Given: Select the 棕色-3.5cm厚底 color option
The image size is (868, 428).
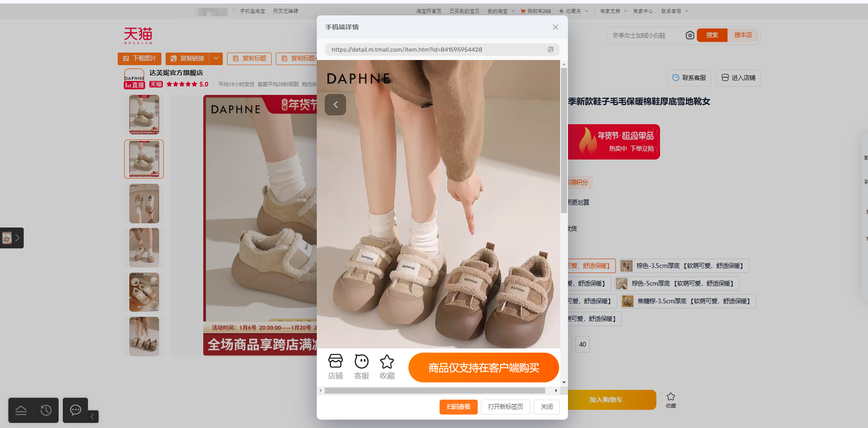Looking at the screenshot, I should [x=684, y=266].
